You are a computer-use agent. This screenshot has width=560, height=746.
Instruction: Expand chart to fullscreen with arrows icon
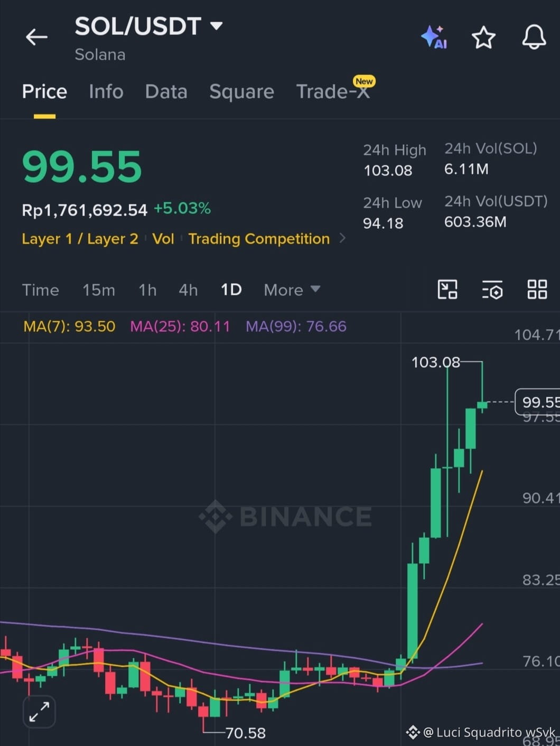(40, 712)
